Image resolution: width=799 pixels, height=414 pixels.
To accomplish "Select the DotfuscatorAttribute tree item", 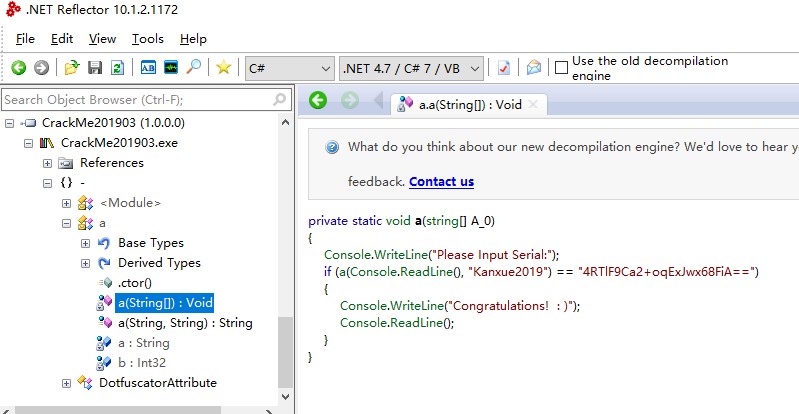I will pyautogui.click(x=158, y=383).
